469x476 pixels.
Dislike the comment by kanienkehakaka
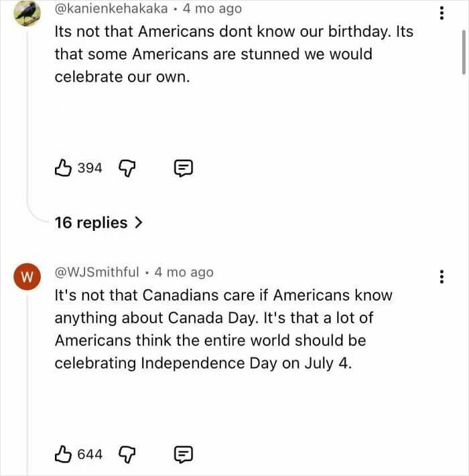coord(127,167)
